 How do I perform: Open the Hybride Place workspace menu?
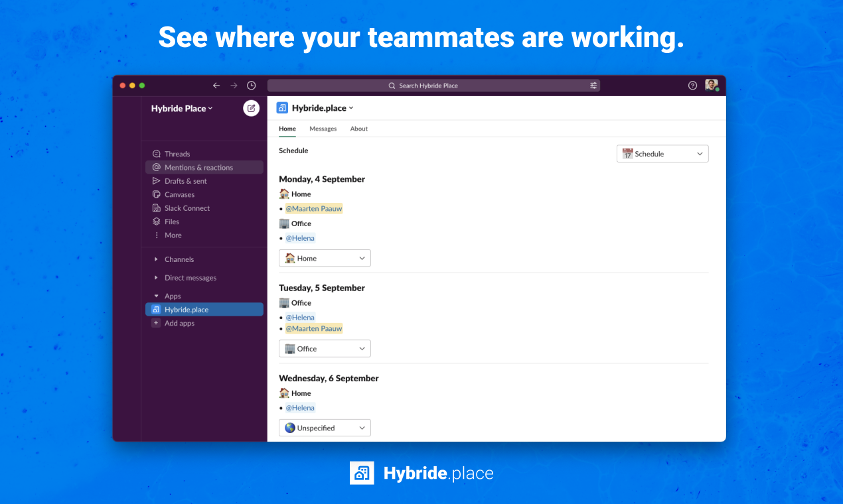(x=182, y=109)
